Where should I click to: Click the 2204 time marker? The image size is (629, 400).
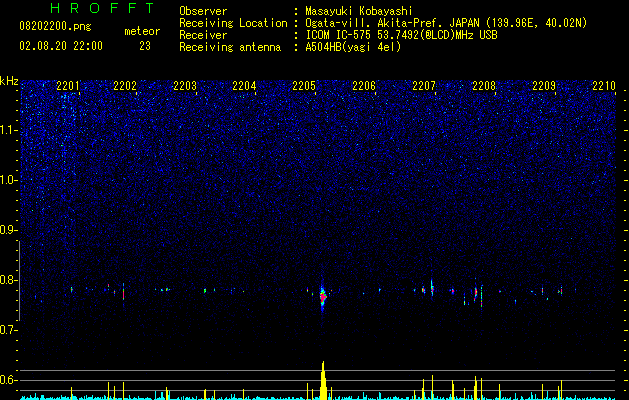click(x=244, y=85)
